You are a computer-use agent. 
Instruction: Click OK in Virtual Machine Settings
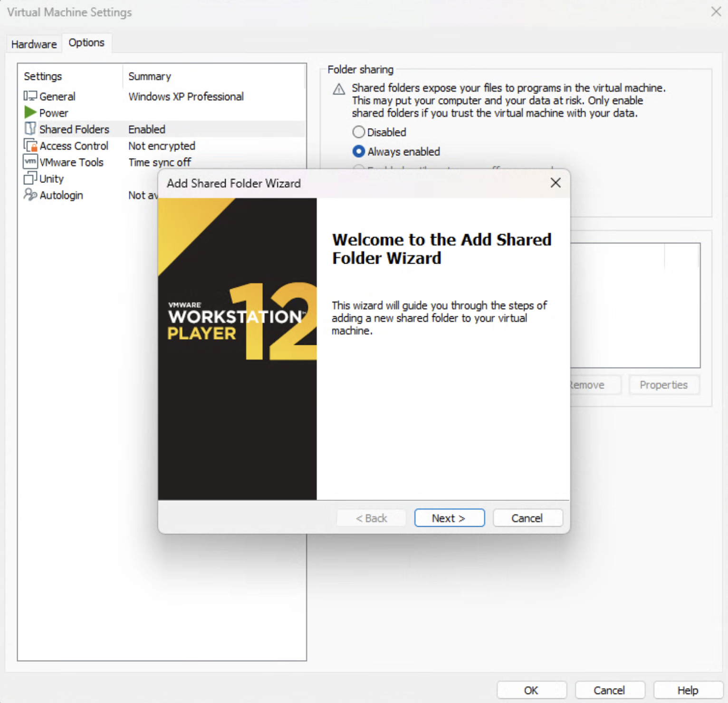click(531, 690)
